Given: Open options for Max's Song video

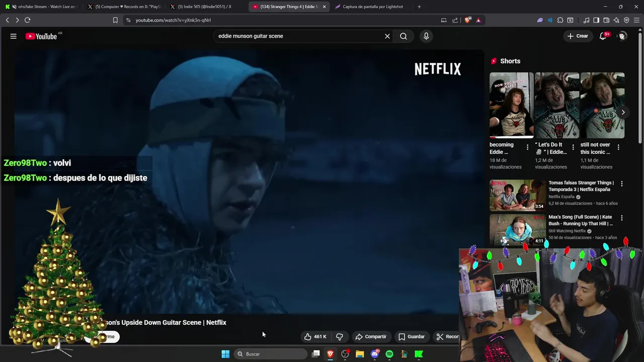Looking at the screenshot, I should coord(622,218).
